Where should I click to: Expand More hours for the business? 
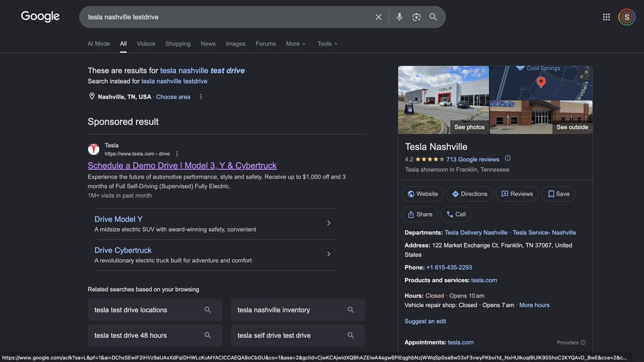tap(535, 305)
